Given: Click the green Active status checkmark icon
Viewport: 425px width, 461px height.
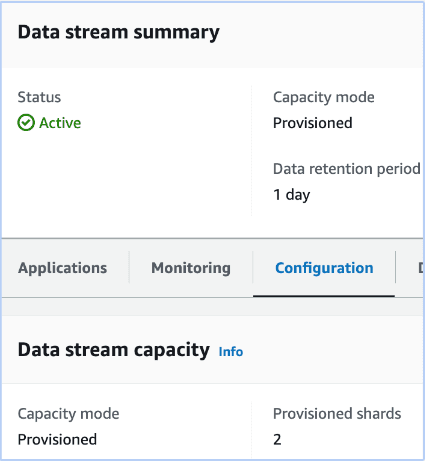Looking at the screenshot, I should (26, 123).
